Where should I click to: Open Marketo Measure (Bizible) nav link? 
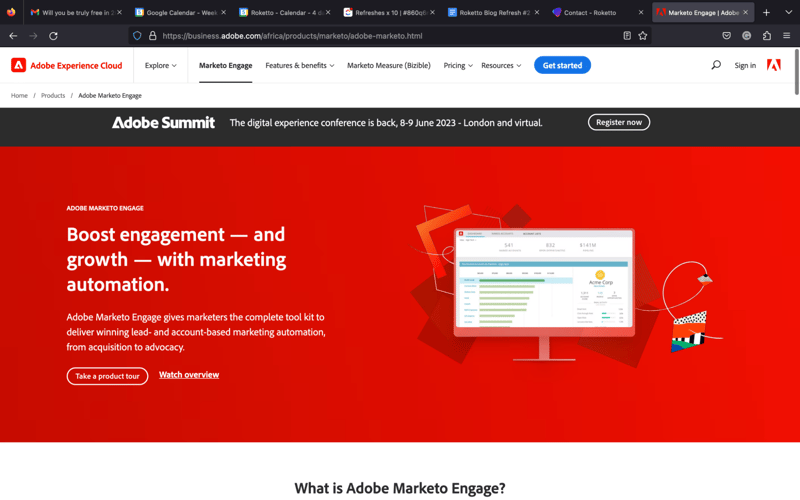click(389, 65)
